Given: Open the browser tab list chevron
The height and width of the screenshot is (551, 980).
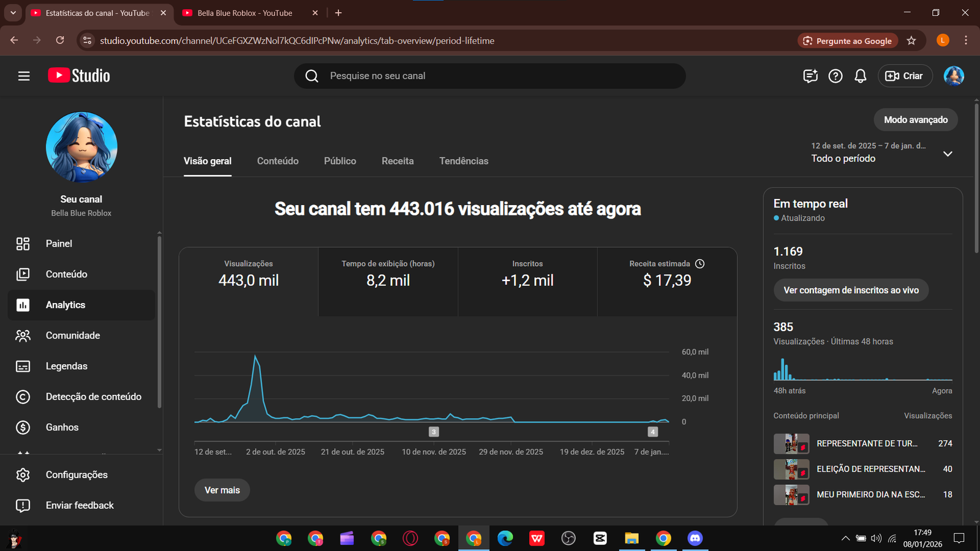Looking at the screenshot, I should click(13, 13).
